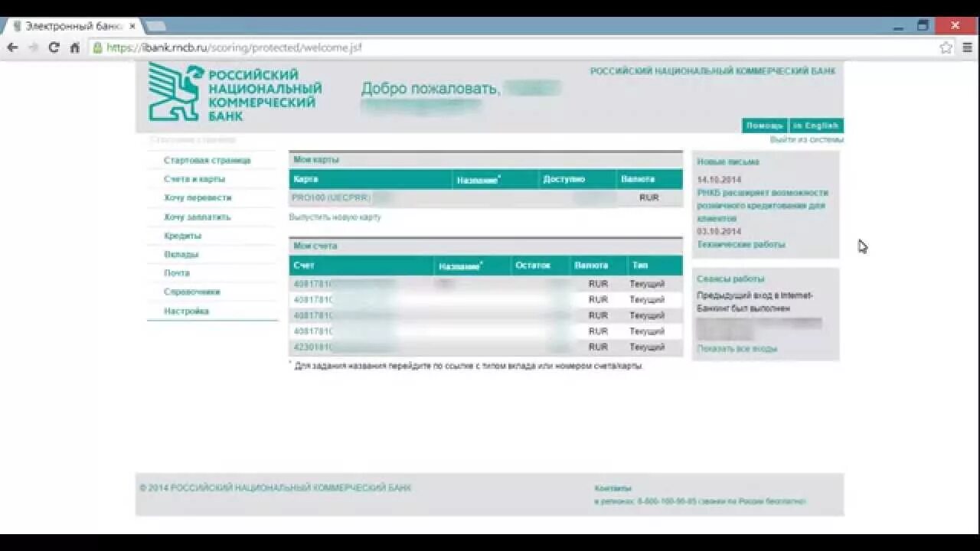980x551 pixels.
Task: Open Вклады section
Action: point(181,254)
